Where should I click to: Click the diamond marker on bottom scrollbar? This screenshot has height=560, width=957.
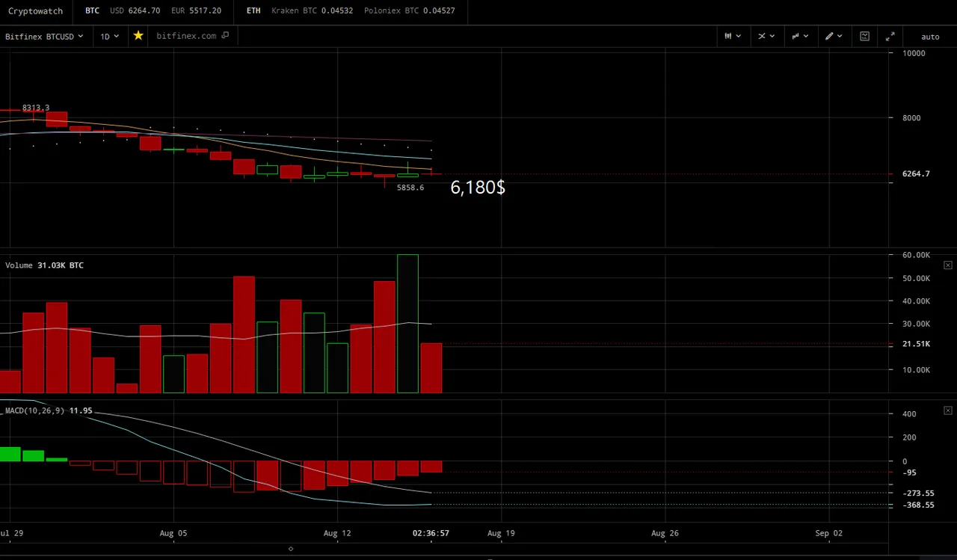pyautogui.click(x=291, y=549)
